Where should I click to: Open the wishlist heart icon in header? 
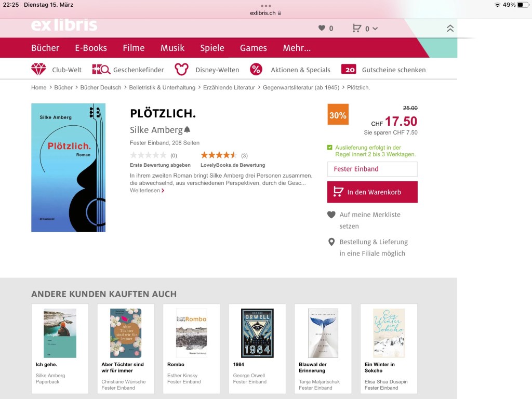click(322, 29)
